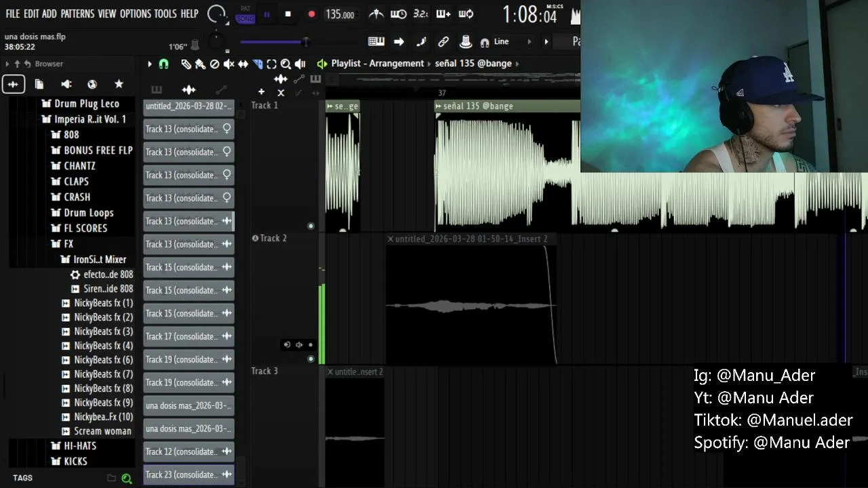Click the pause playback button
Image resolution: width=868 pixels, height=488 pixels.
(x=267, y=14)
